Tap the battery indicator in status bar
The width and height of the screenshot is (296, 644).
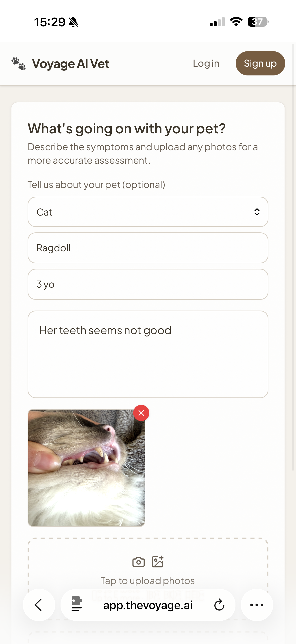258,22
